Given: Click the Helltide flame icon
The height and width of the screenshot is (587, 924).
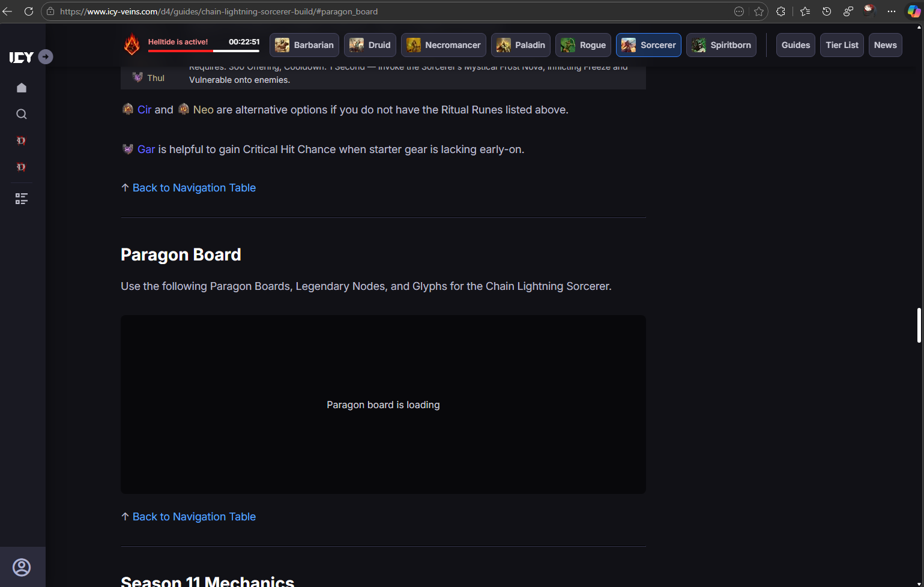Looking at the screenshot, I should pyautogui.click(x=131, y=44).
